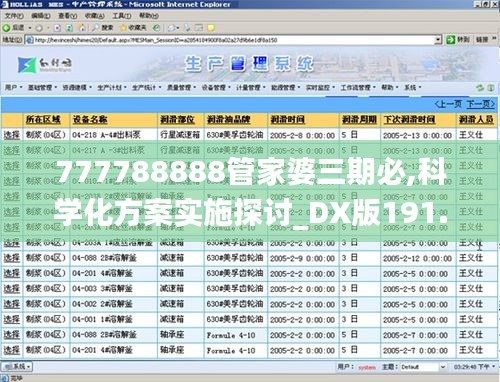Sort by the 润滑周期 column header
This screenshot has width=500, height=382.
pos(359,119)
